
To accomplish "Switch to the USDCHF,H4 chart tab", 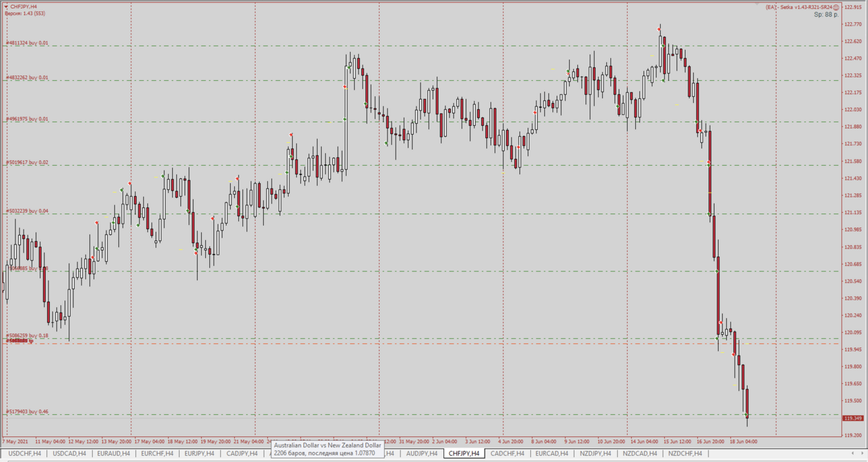I will point(24,454).
